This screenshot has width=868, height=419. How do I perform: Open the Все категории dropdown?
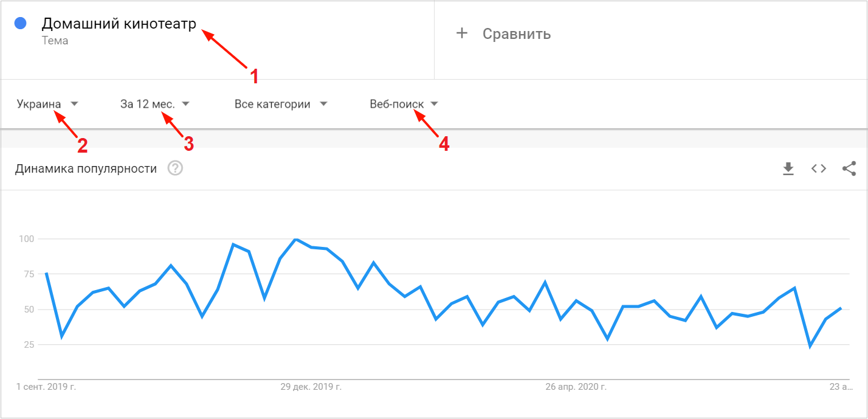281,104
